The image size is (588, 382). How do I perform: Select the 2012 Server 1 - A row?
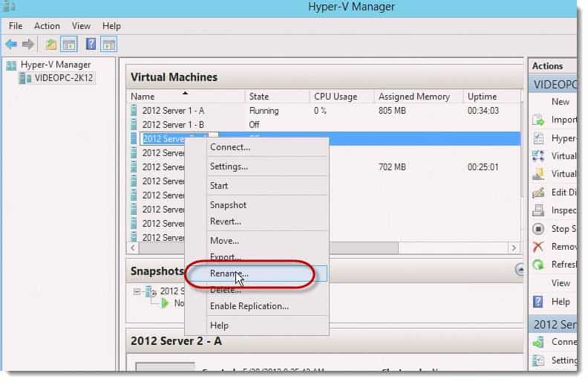coord(324,111)
